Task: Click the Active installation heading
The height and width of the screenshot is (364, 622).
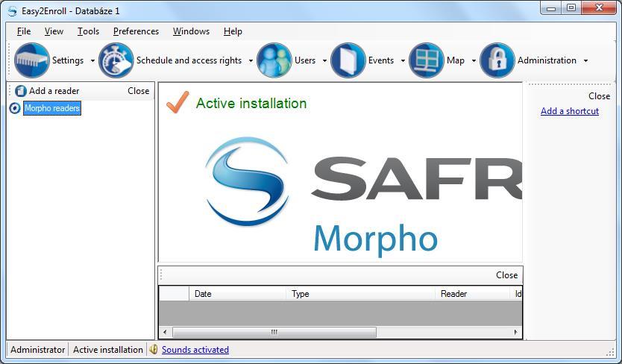Action: coord(251,103)
